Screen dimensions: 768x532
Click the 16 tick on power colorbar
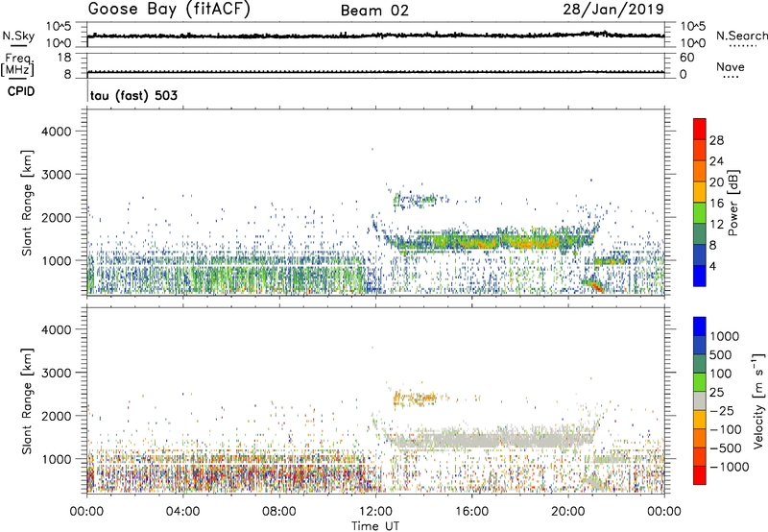click(x=716, y=204)
